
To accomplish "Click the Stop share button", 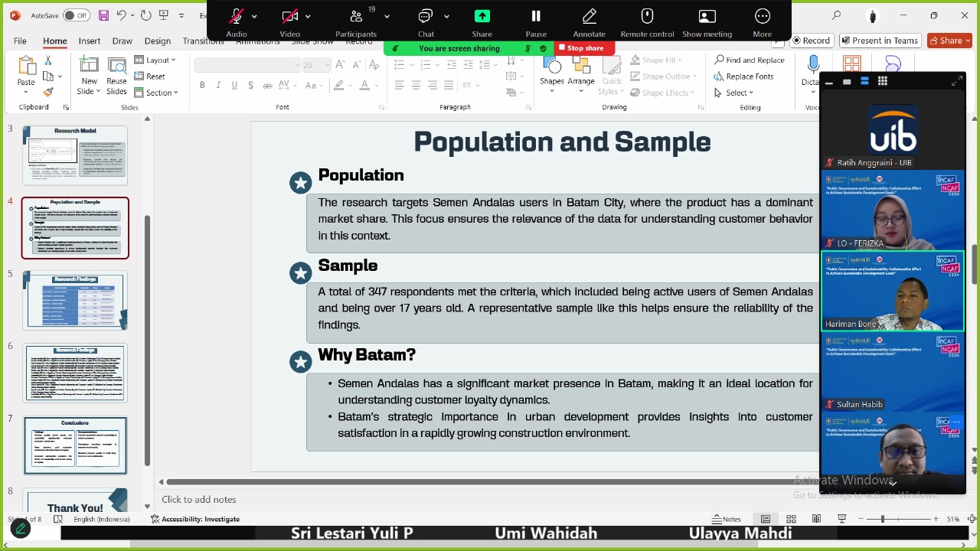I will pos(580,48).
